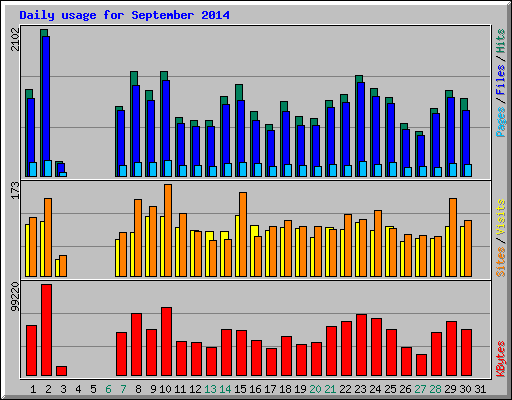Select the red KBytes bar for day 10
Screen dimensions: 512x400
(x=166, y=342)
